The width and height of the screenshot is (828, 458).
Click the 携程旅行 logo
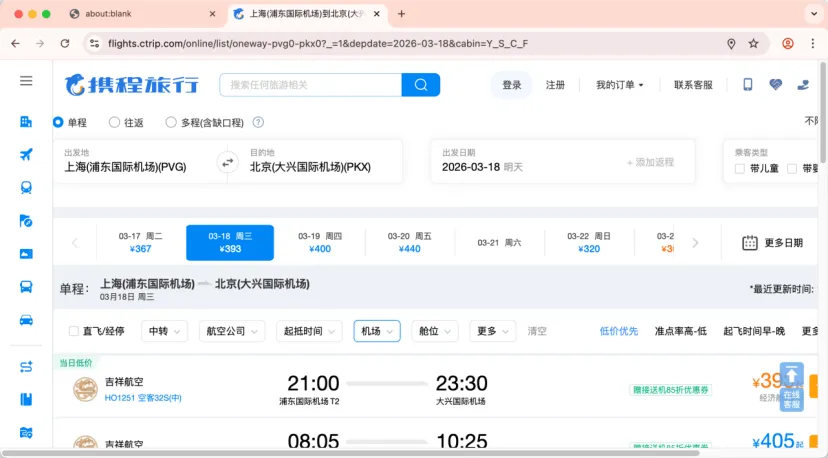pyautogui.click(x=132, y=85)
